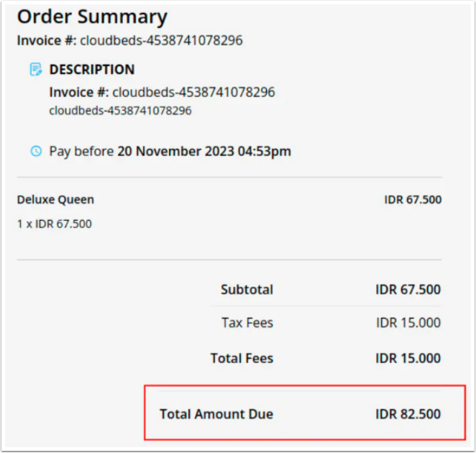The height and width of the screenshot is (453, 476).
Task: Click the Tax Fees label
Action: [247, 324]
